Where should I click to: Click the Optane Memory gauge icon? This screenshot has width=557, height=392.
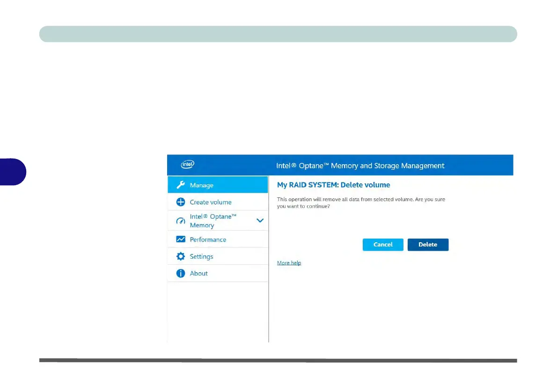181,221
